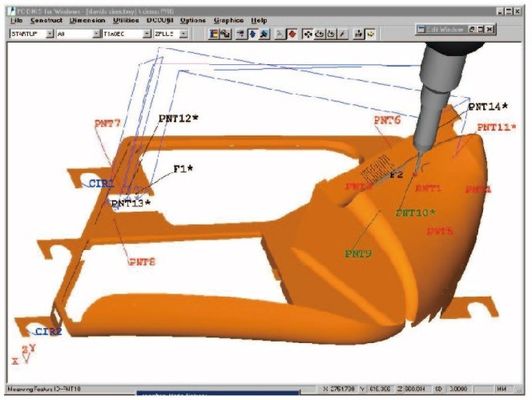This screenshot has height=400, width=532.
Task: Click the PNT5 red label
Action: (440, 231)
